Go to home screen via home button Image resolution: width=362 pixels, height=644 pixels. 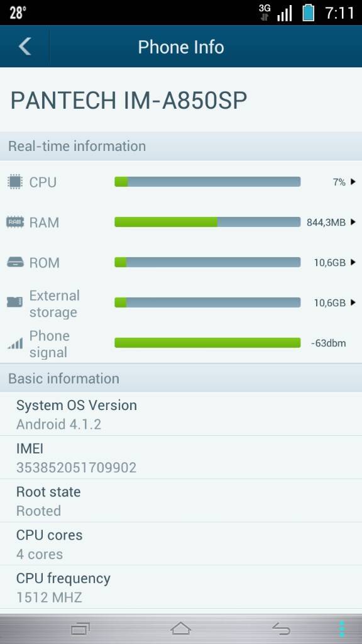(x=180, y=628)
